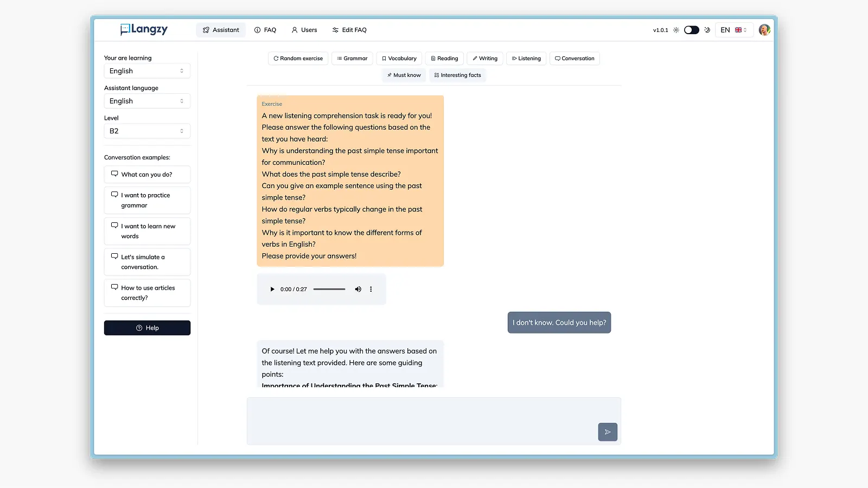Start a Conversation exercise
The height and width of the screenshot is (488, 868).
(575, 59)
